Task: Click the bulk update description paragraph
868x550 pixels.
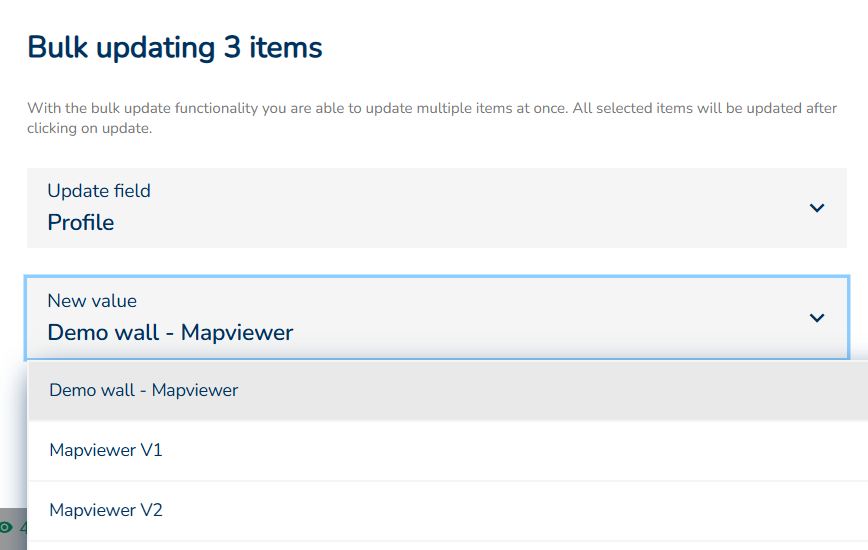Action: (x=432, y=108)
